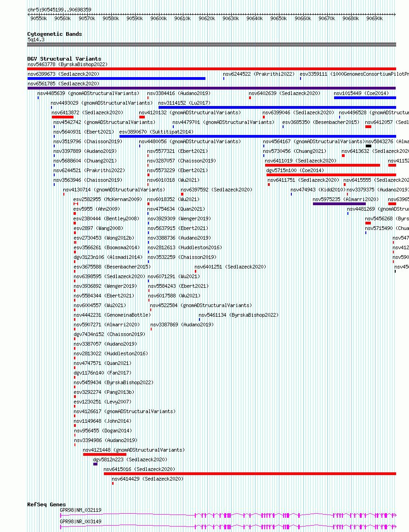The width and height of the screenshot is (409, 532).
Task: Select the red bar under nsv5463778
Action: 212,69
